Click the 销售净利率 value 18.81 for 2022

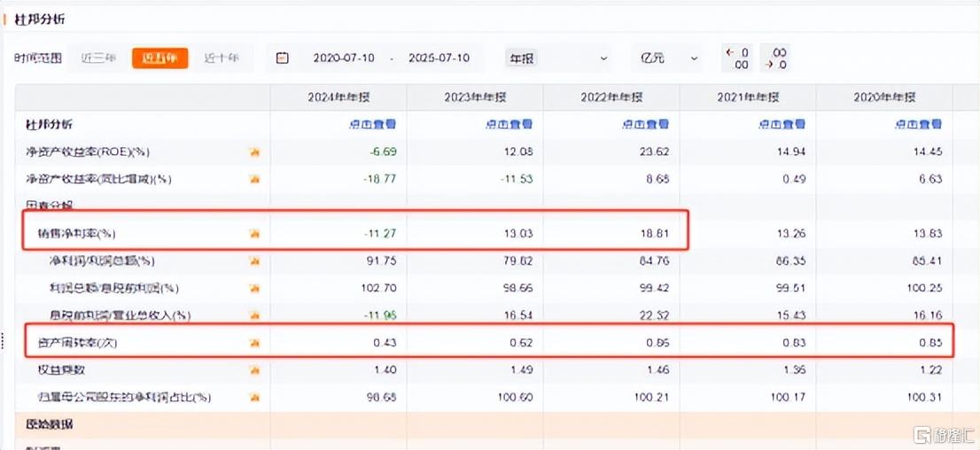pyautogui.click(x=657, y=234)
